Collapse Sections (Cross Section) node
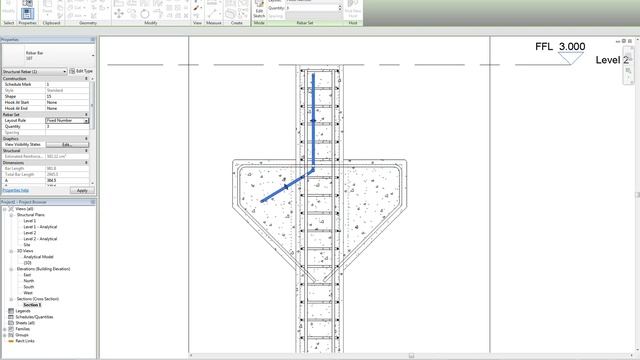Image resolution: width=640 pixels, height=360 pixels. click(x=11, y=299)
